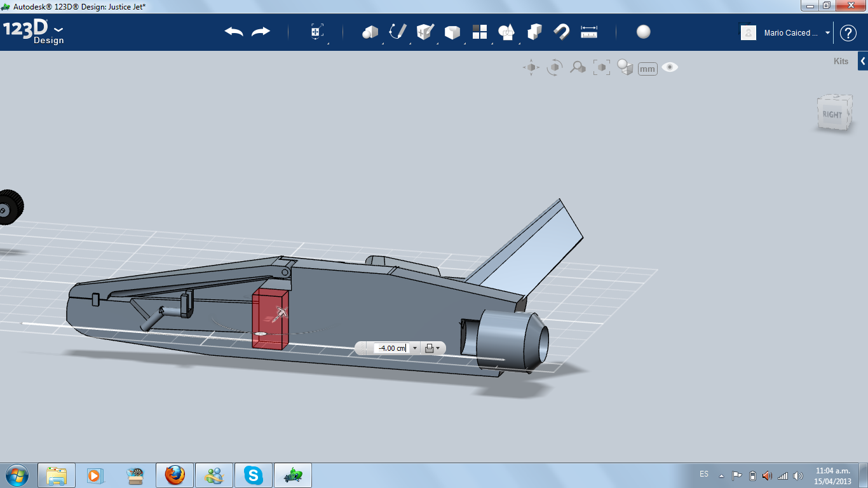Open the Transform tool menu
The width and height of the screenshot is (868, 488).
317,32
